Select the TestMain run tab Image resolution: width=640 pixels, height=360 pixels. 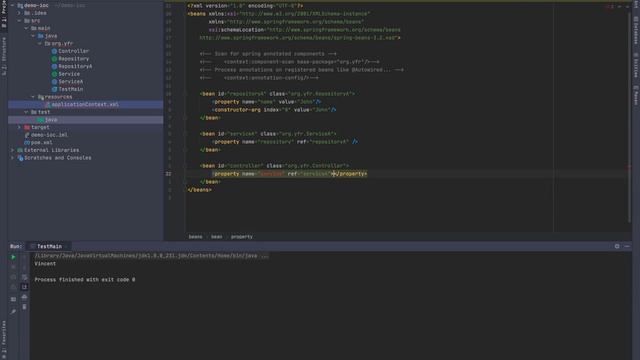pos(49,246)
